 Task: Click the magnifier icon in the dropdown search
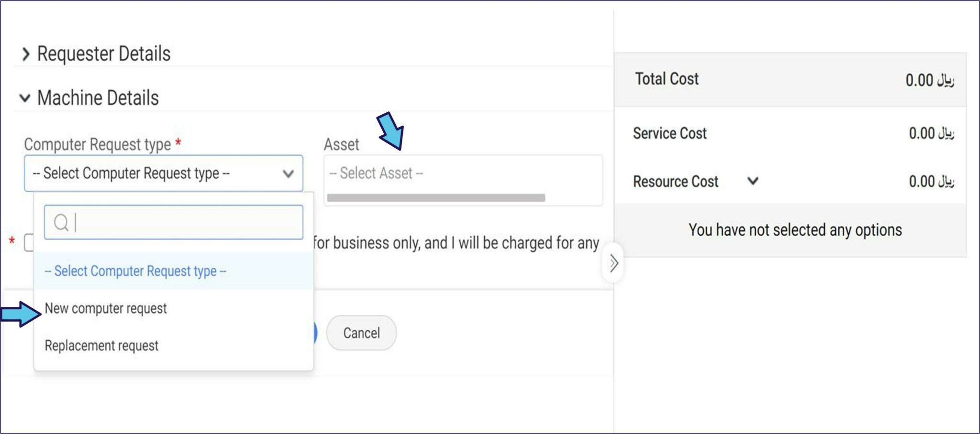coord(61,223)
